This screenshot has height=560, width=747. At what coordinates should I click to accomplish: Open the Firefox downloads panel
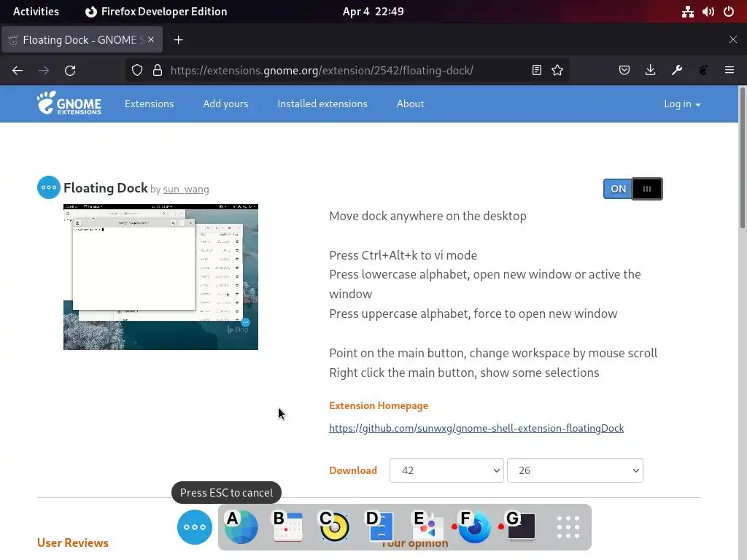tap(650, 71)
